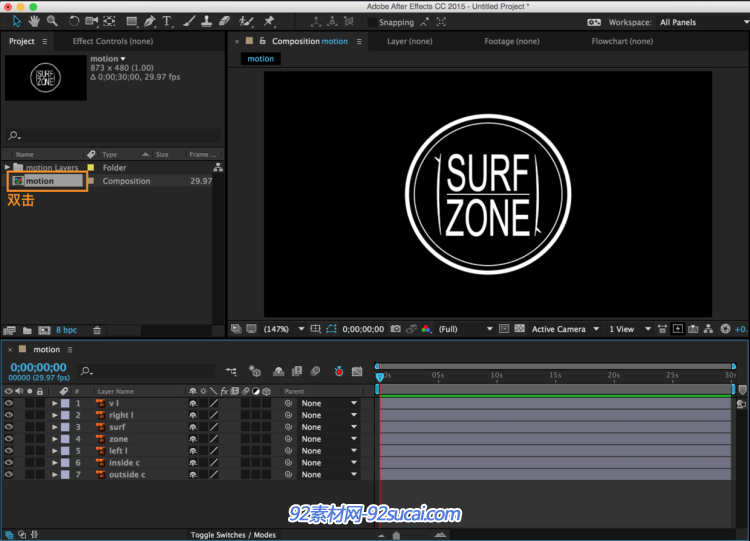Screen dimensions: 750x541
Task: Hide the 'inside c' layer
Action: (9, 463)
